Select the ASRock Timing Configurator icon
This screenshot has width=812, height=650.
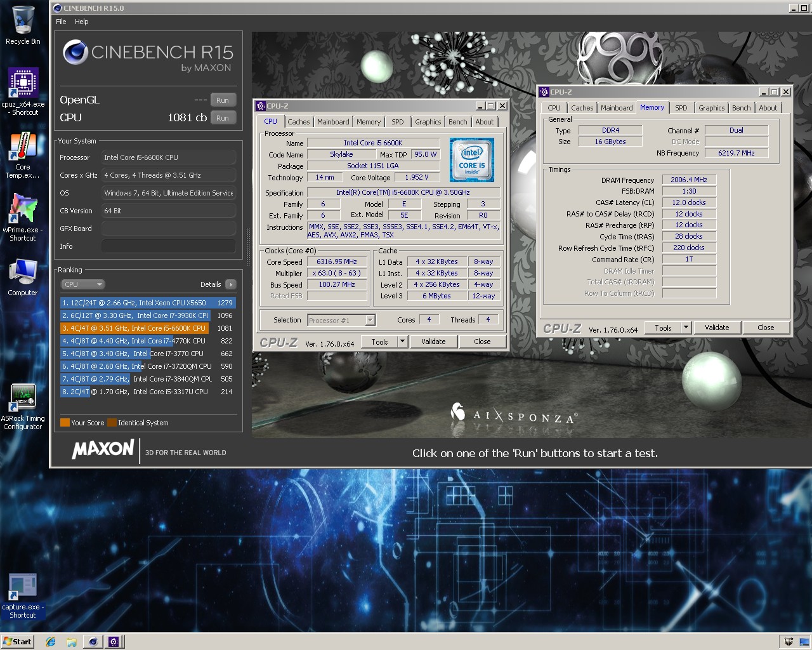pos(23,398)
